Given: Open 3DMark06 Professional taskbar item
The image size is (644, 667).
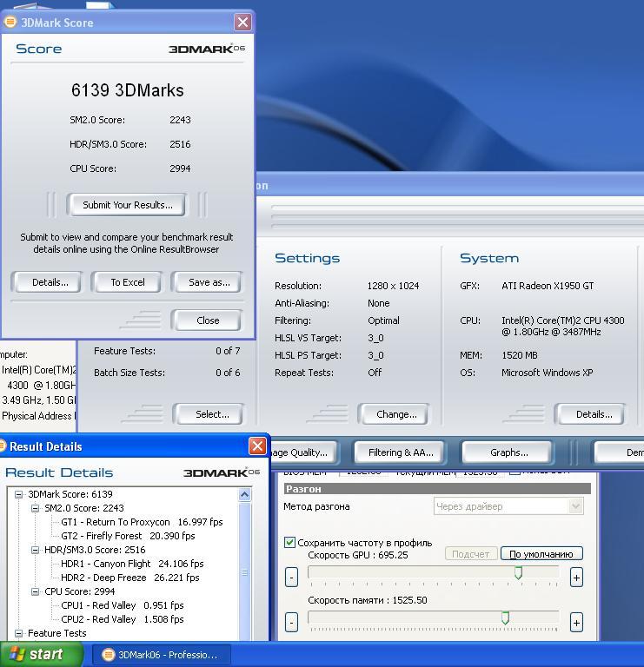Looking at the screenshot, I should point(163,655).
